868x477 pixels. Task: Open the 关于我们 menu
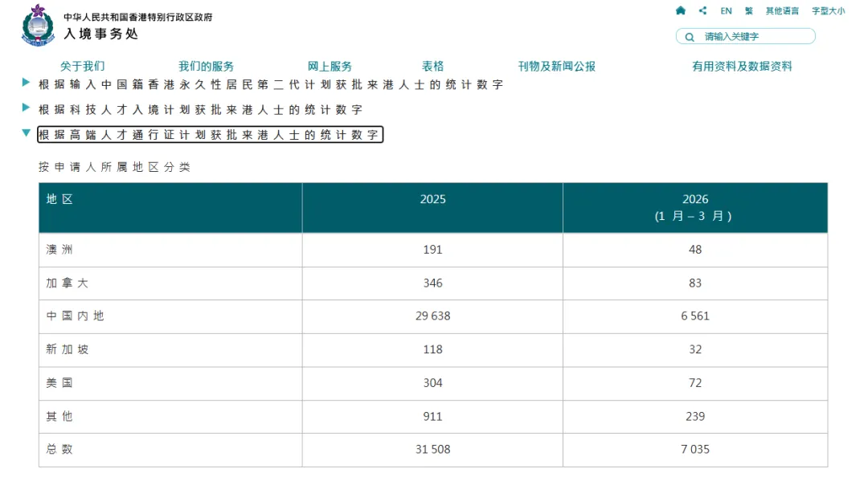pyautogui.click(x=83, y=67)
